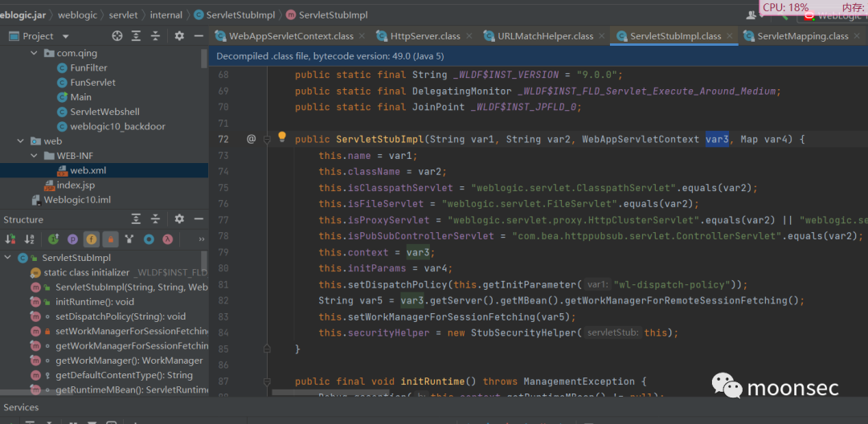The width and height of the screenshot is (868, 424).
Task: Click the Project panel vertical scrollbar
Action: click(204, 58)
